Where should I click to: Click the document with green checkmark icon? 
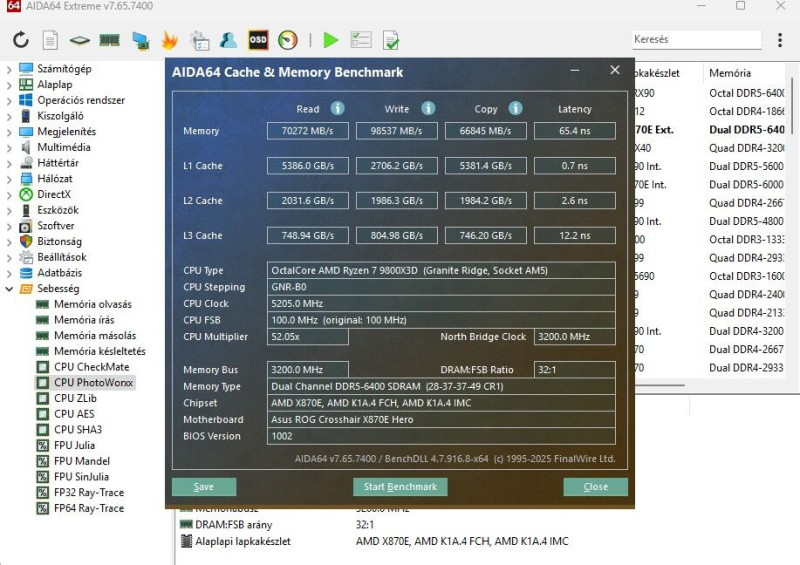[x=391, y=40]
